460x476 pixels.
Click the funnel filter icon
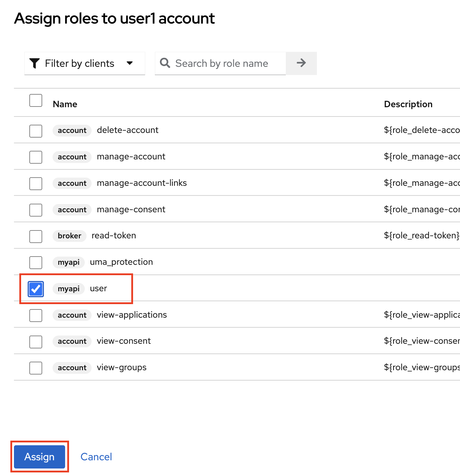pos(34,63)
